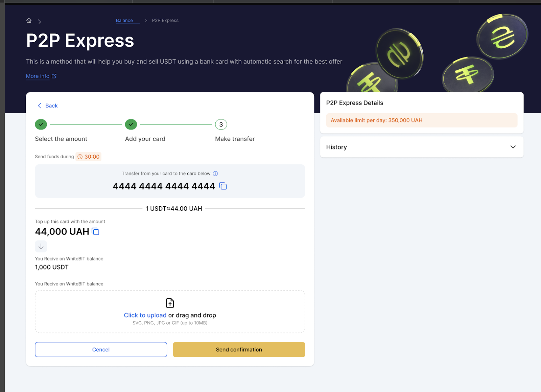Click the breadcrumb chevron after home icon
Image resolution: width=541 pixels, height=392 pixels.
pyautogui.click(x=40, y=21)
